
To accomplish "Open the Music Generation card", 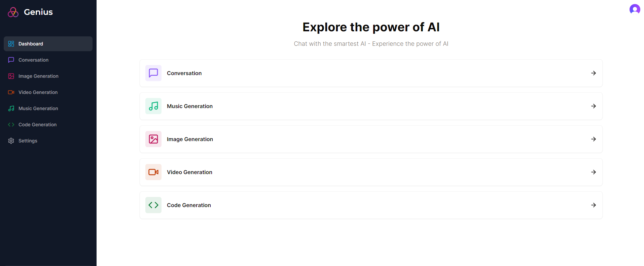I will pos(370,106).
